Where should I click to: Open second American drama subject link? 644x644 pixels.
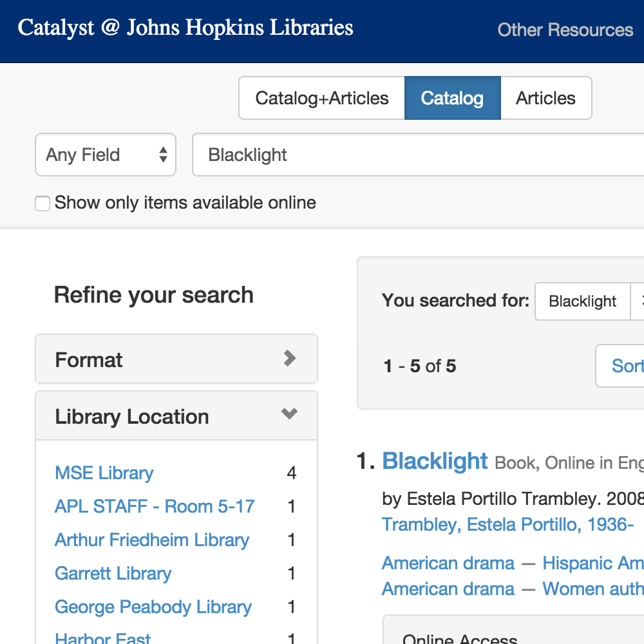tap(448, 589)
